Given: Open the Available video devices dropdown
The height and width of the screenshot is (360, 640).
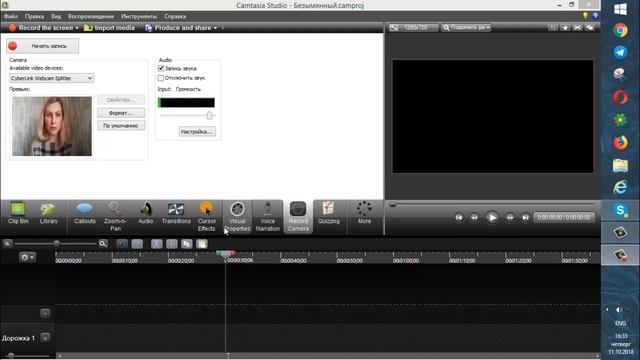Looking at the screenshot, I should 51,78.
